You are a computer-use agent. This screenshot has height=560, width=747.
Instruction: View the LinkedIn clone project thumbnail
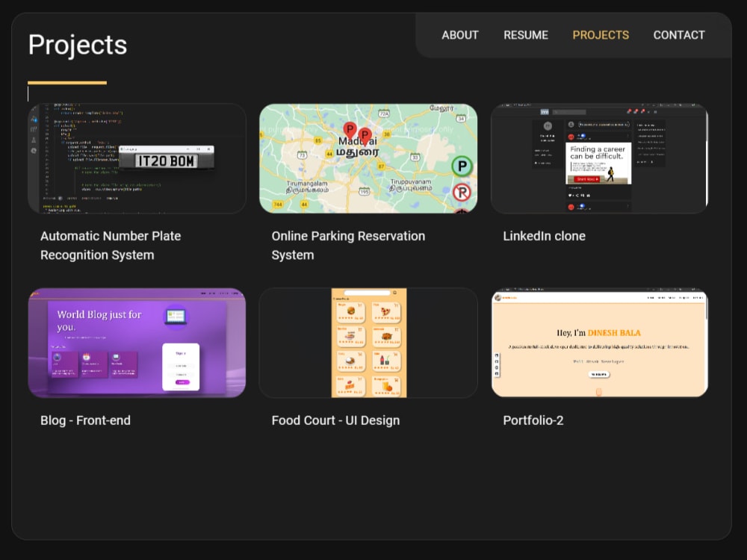(x=599, y=158)
